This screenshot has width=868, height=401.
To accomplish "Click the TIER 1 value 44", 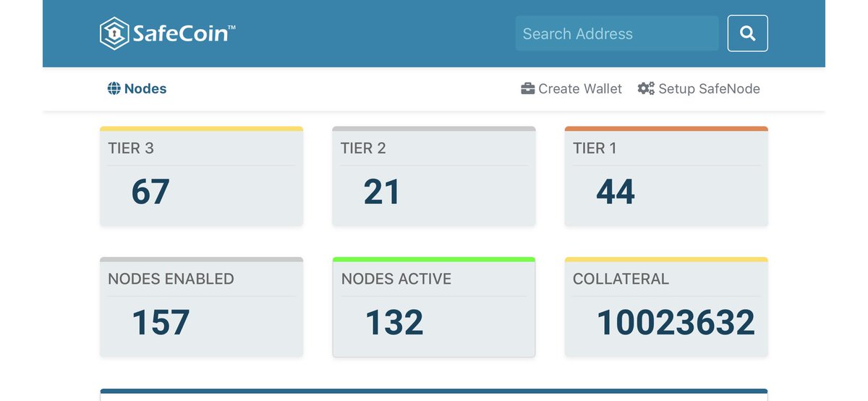I will click(616, 192).
